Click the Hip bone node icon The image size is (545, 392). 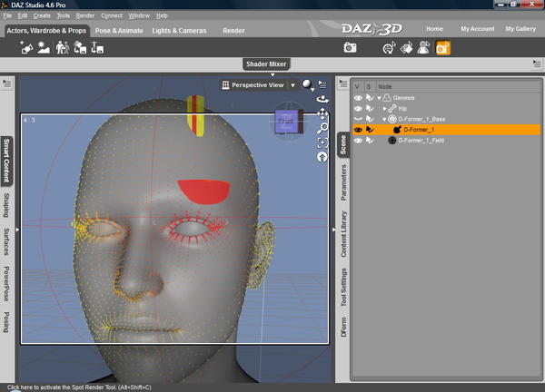point(392,108)
